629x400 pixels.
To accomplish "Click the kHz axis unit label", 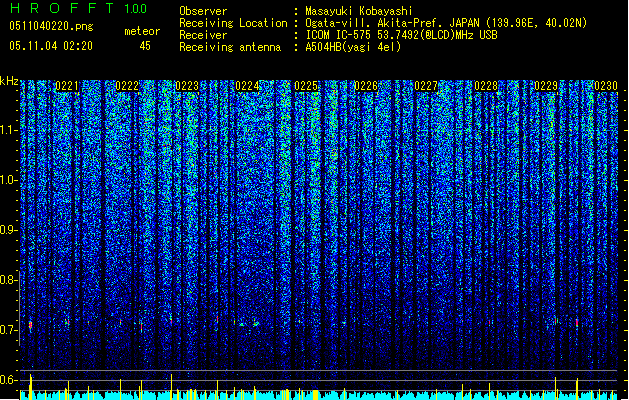I will (x=9, y=81).
